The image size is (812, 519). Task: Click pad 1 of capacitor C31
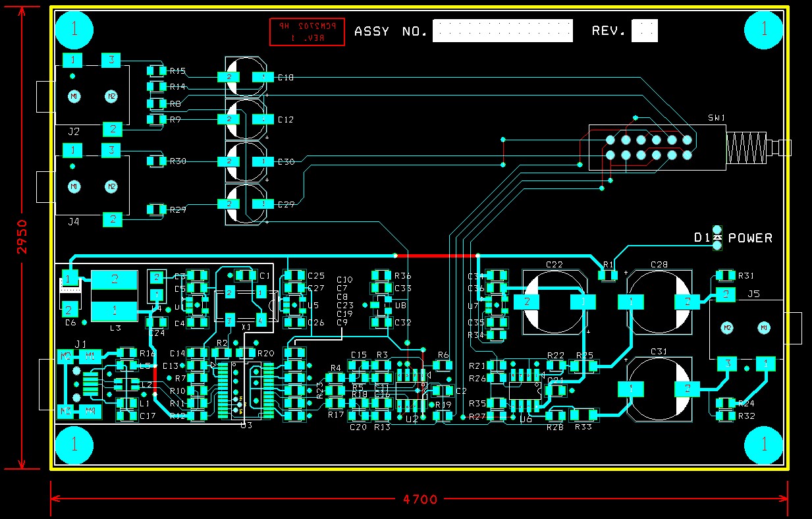pyautogui.click(x=630, y=389)
